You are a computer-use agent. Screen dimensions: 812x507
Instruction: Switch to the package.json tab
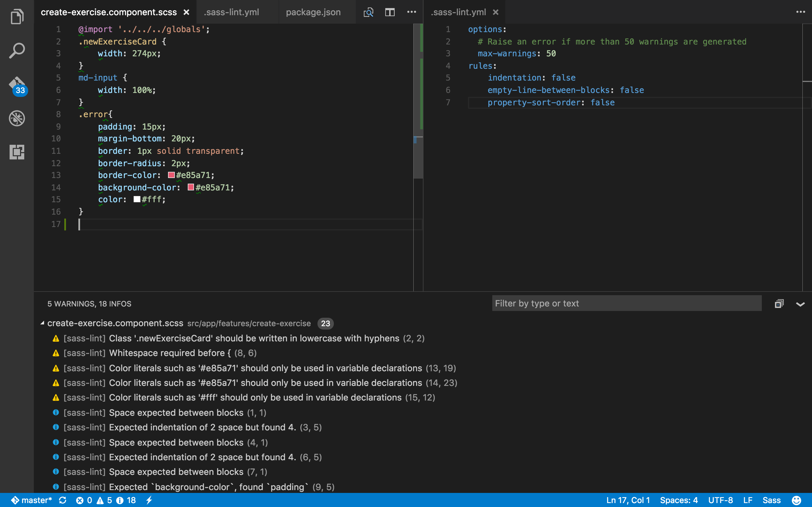(313, 12)
